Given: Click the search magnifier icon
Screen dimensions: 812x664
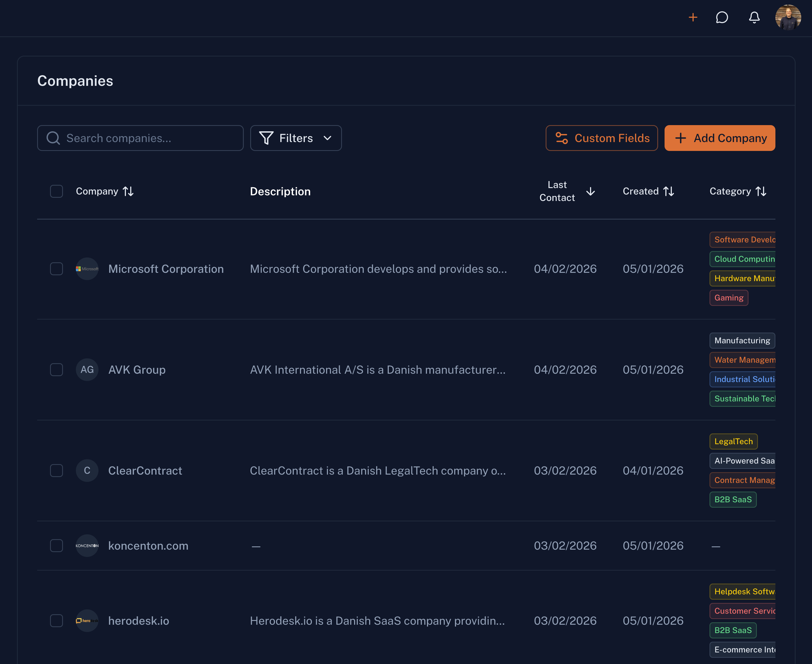Looking at the screenshot, I should coord(53,138).
